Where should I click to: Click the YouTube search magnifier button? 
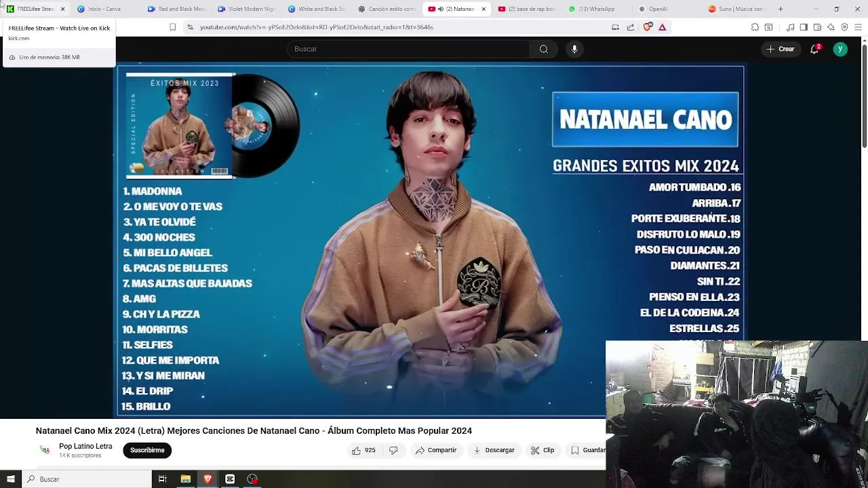(543, 49)
